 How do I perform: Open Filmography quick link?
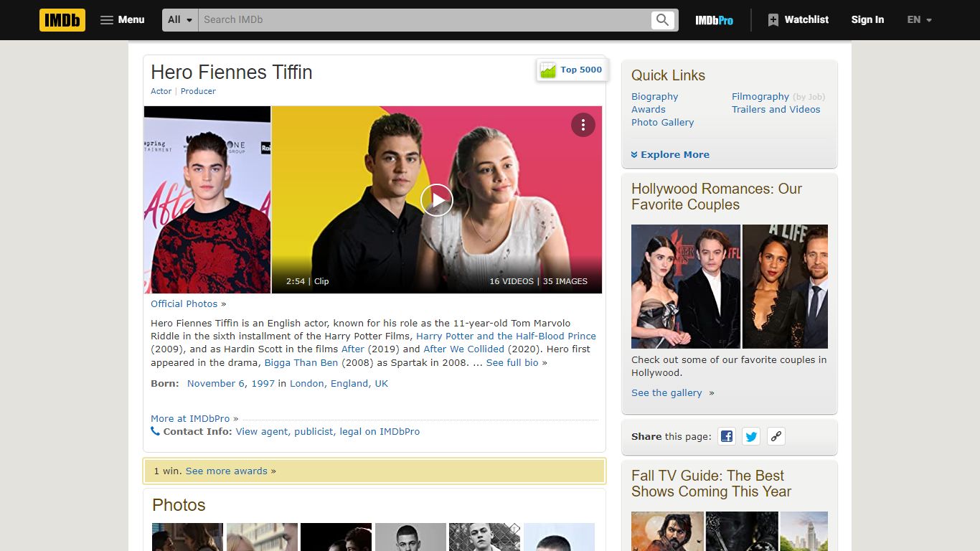[760, 97]
